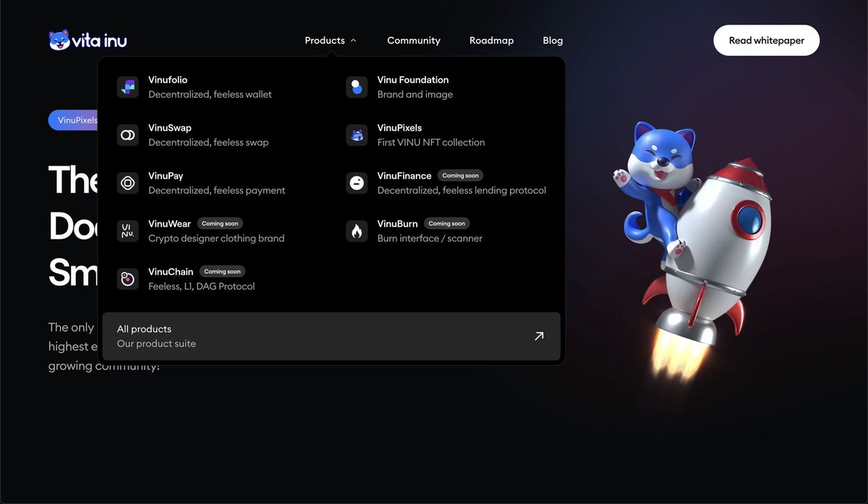The width and height of the screenshot is (868, 504).
Task: Click the Vinufolio wallet icon
Action: 128,87
